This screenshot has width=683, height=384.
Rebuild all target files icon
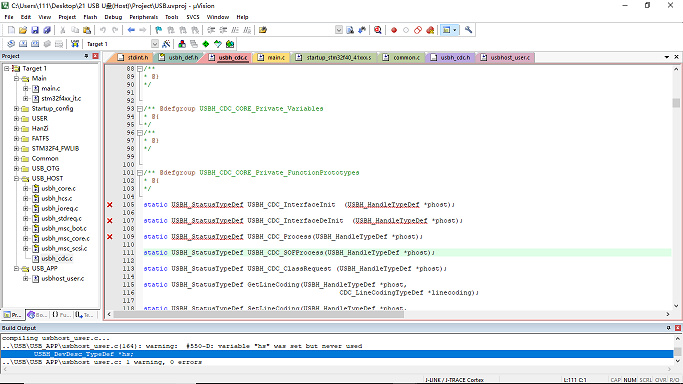click(35, 44)
